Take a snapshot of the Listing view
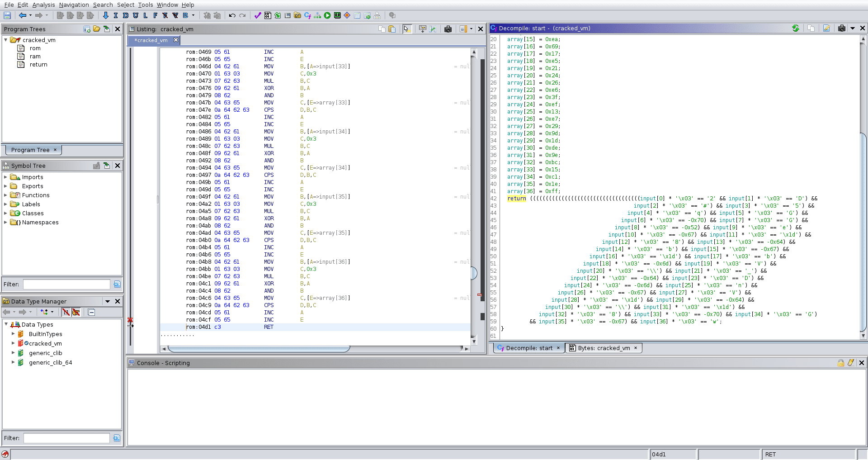Screen dimensions: 868x460 tap(448, 29)
